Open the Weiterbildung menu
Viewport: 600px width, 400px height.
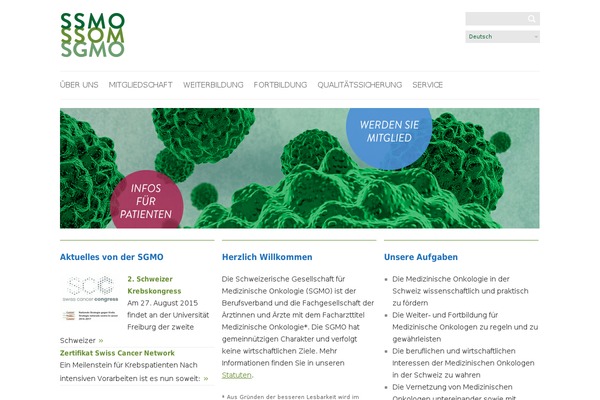coord(212,85)
